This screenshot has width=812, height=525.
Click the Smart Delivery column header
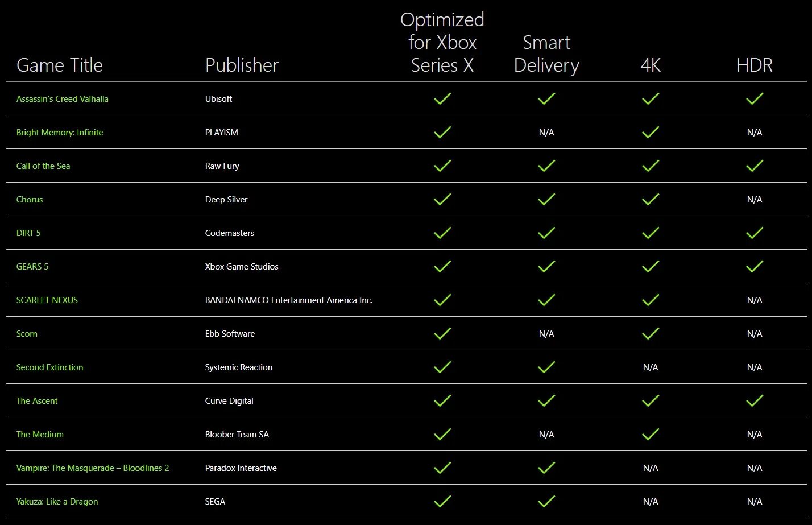pyautogui.click(x=546, y=54)
